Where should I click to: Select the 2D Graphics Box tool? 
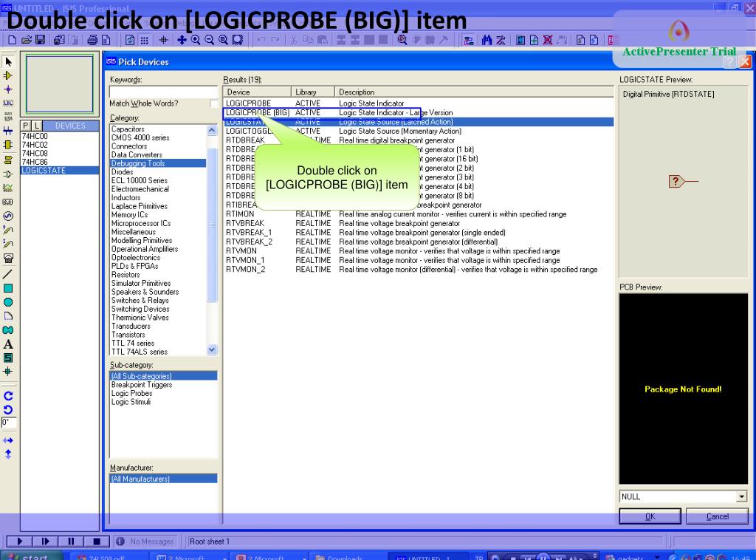(x=8, y=288)
